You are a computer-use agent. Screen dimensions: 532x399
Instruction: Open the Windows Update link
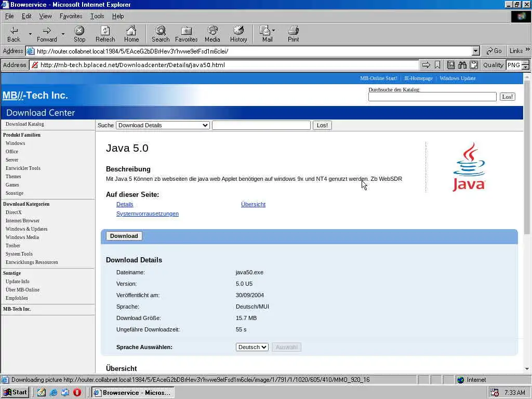pyautogui.click(x=457, y=78)
